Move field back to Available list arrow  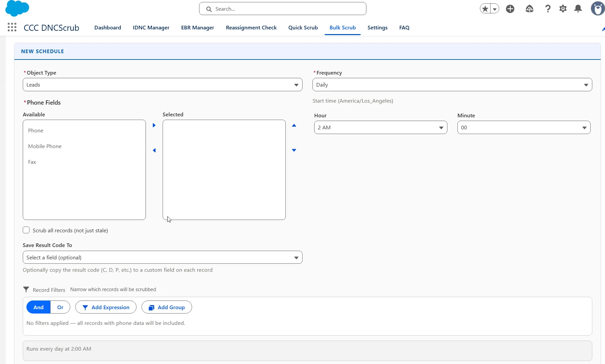154,150
